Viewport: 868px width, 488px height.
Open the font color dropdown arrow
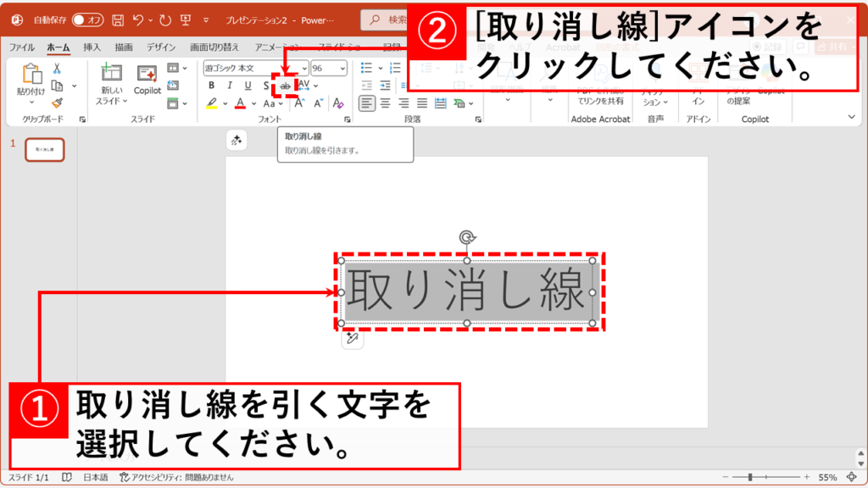tap(253, 103)
